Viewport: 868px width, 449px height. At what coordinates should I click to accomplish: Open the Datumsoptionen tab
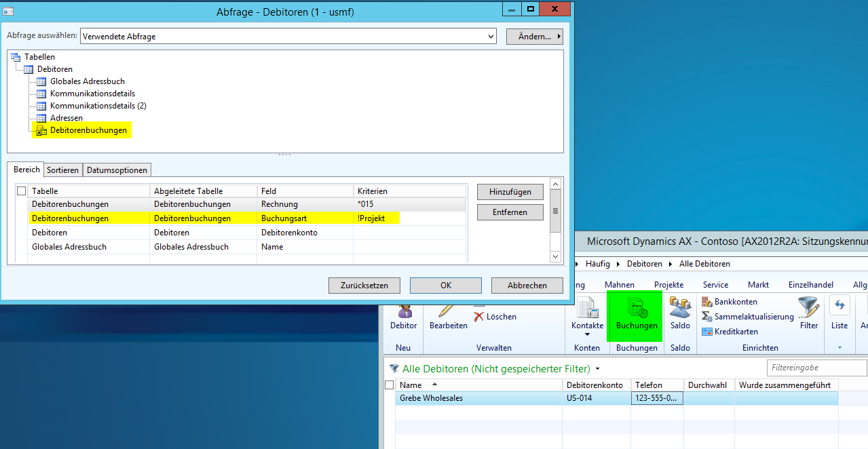coord(117,170)
